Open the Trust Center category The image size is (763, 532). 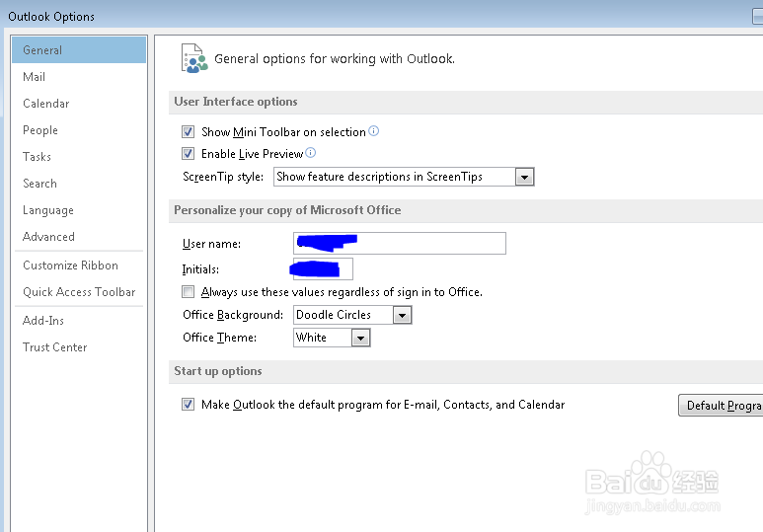pyautogui.click(x=55, y=347)
